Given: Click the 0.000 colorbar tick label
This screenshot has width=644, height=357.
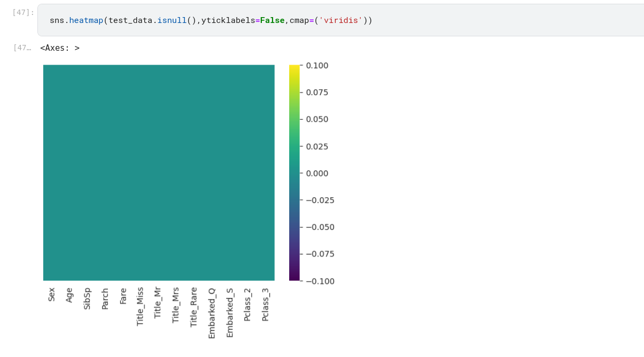Looking at the screenshot, I should (x=317, y=173).
